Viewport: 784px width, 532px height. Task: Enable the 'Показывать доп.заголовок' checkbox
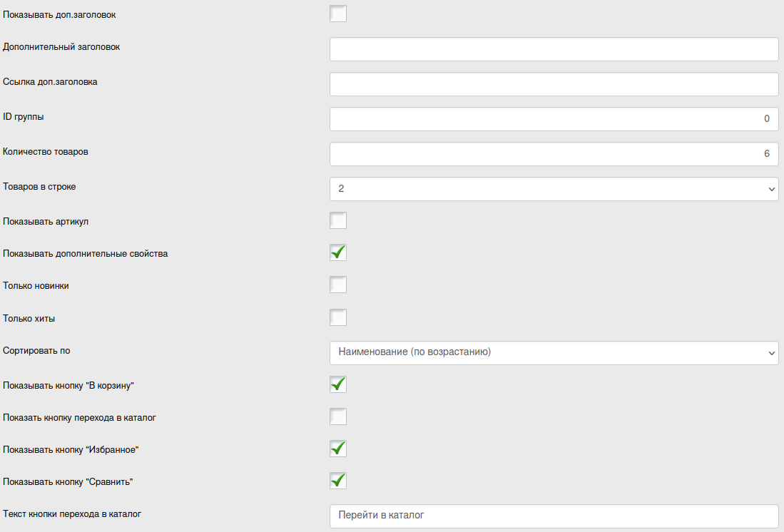point(338,14)
